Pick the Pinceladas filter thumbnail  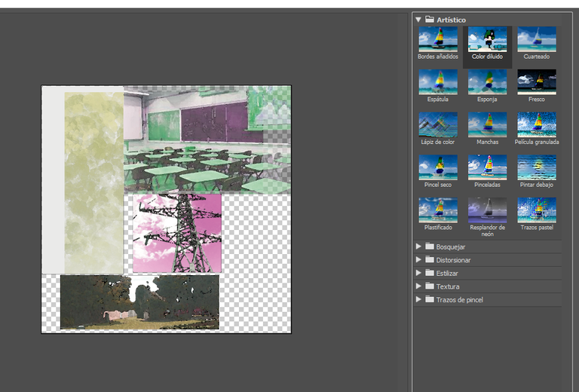tap(488, 167)
